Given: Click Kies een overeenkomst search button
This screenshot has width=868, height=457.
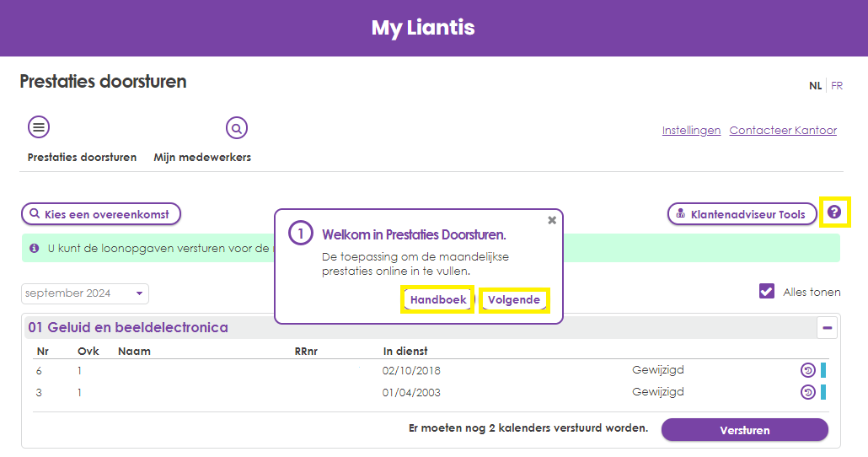Looking at the screenshot, I should point(101,214).
